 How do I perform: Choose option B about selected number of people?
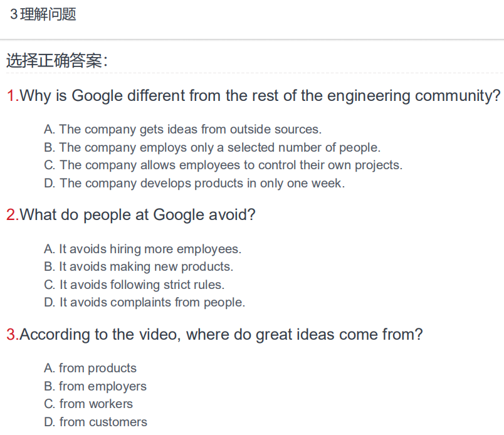tap(212, 147)
